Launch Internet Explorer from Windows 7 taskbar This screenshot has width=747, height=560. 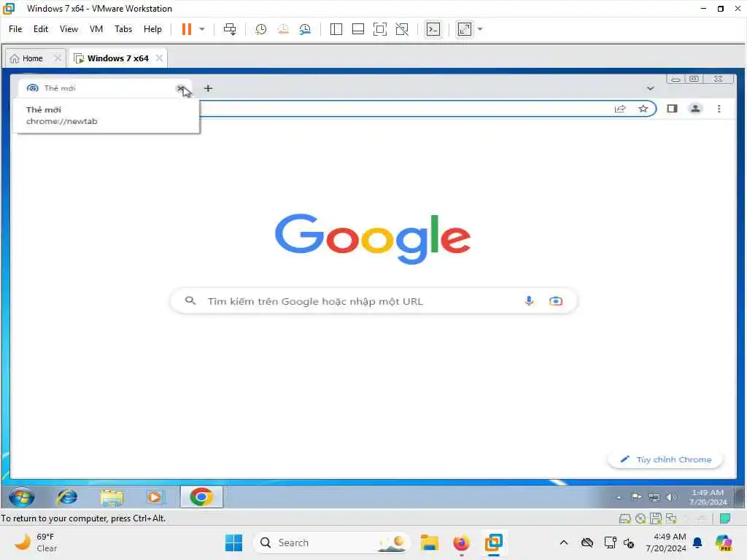pos(66,497)
